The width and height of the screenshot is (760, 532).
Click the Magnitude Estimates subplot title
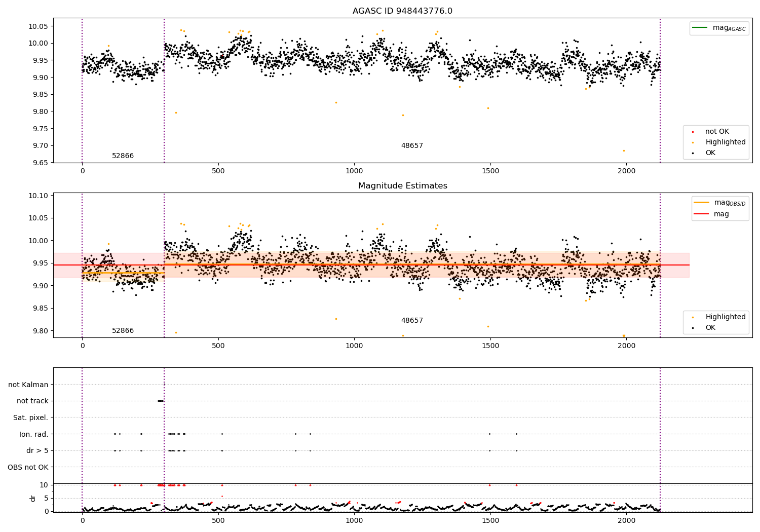402,186
